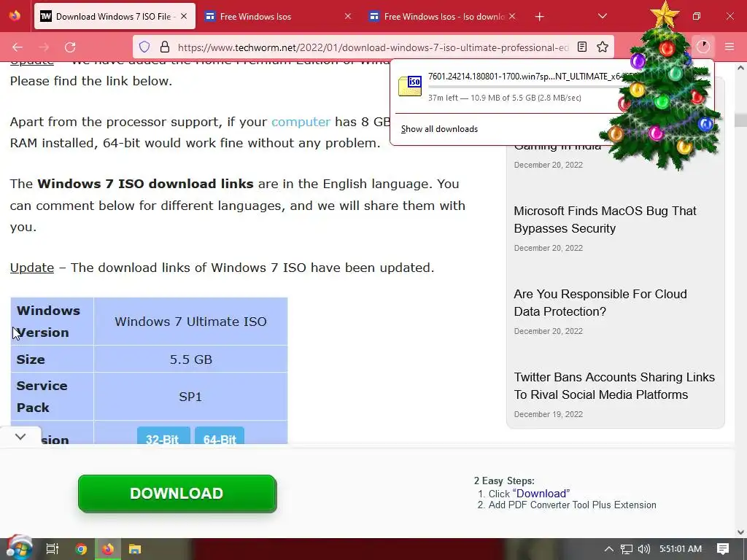
Task: Select the Download Windows 7 ISO File tab
Action: click(x=115, y=16)
